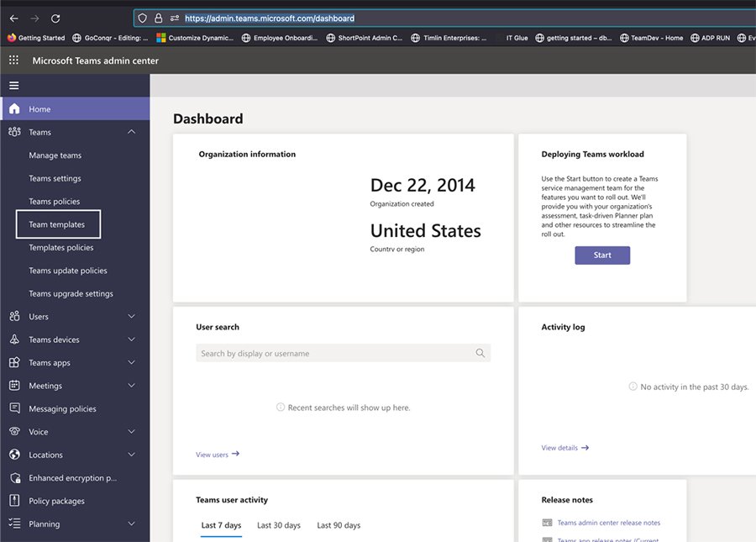
Task: Open the View details link in Activity log
Action: (564, 448)
